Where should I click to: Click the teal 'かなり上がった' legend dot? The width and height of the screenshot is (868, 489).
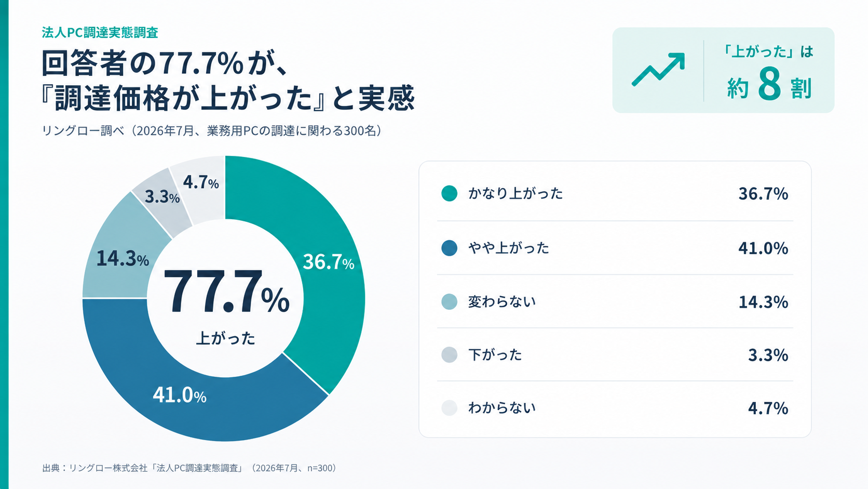click(x=449, y=193)
